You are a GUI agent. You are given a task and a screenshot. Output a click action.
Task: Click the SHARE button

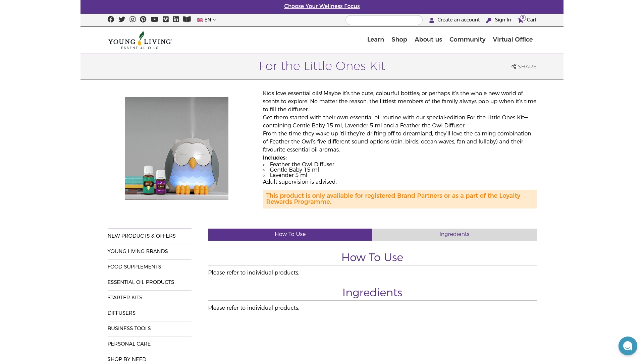(524, 66)
